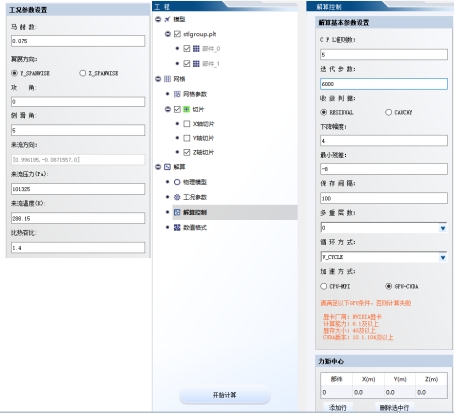Open the 多重层数 dropdown arrow
Viewport: 455px width, 414px height.
pyautogui.click(x=443, y=228)
